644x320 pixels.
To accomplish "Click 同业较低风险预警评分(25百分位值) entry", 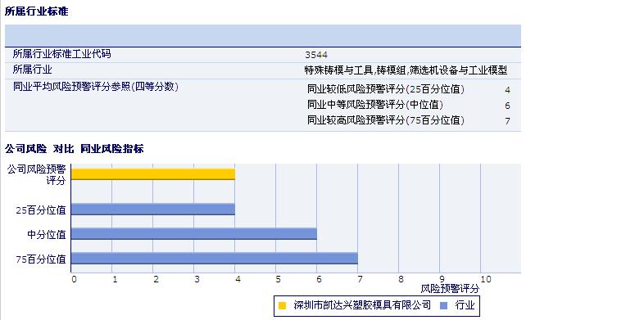I will (386, 89).
